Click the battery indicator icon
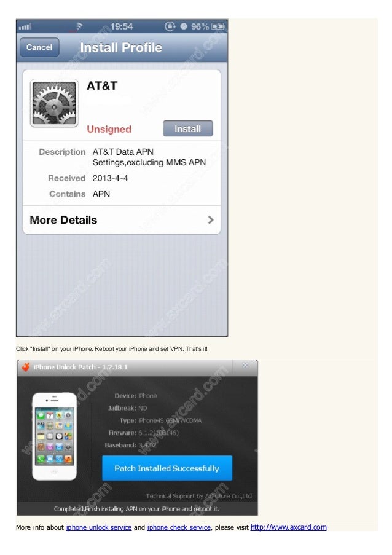The image size is (392, 555). (218, 26)
